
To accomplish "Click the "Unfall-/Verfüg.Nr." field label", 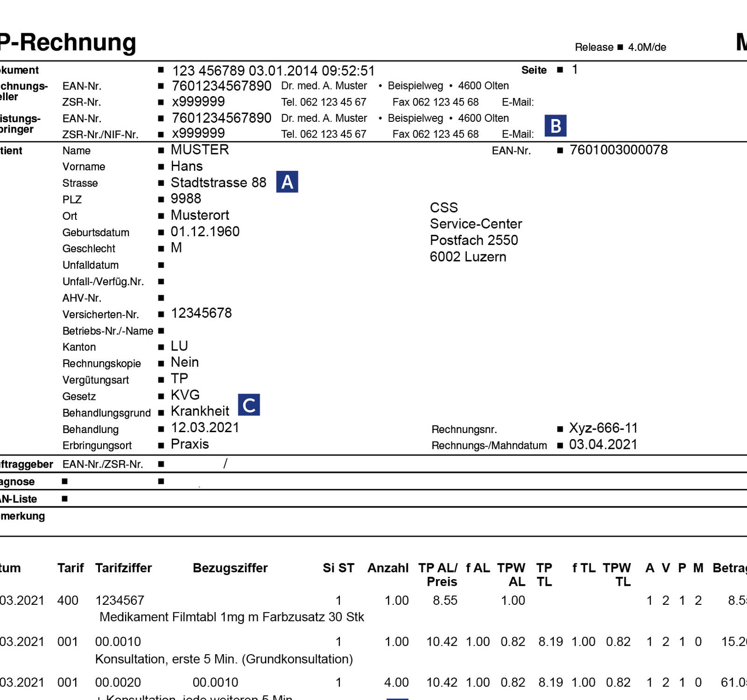I will [x=103, y=281].
